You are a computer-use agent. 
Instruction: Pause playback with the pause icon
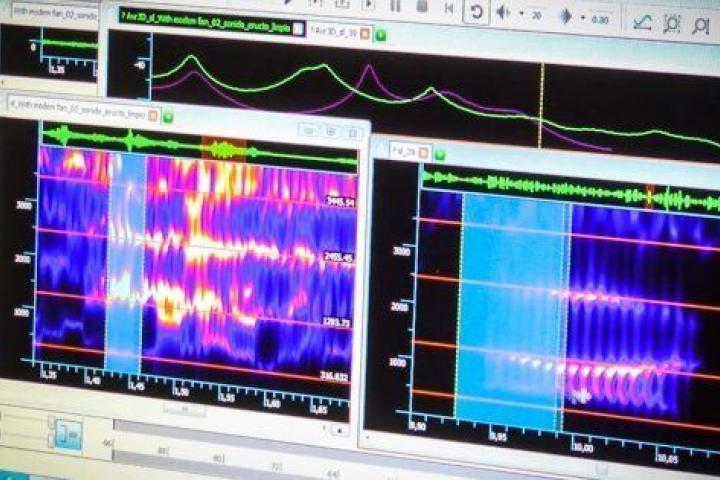click(x=395, y=6)
